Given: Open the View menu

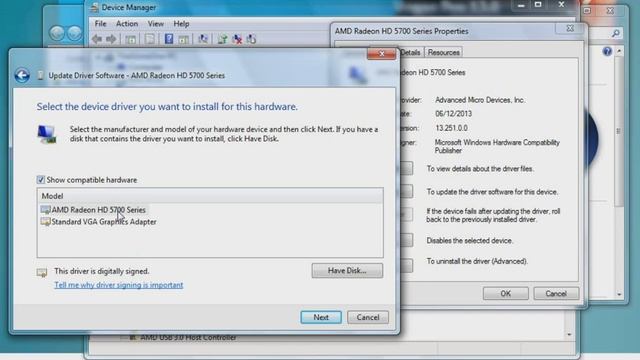Looking at the screenshot, I should 156,24.
